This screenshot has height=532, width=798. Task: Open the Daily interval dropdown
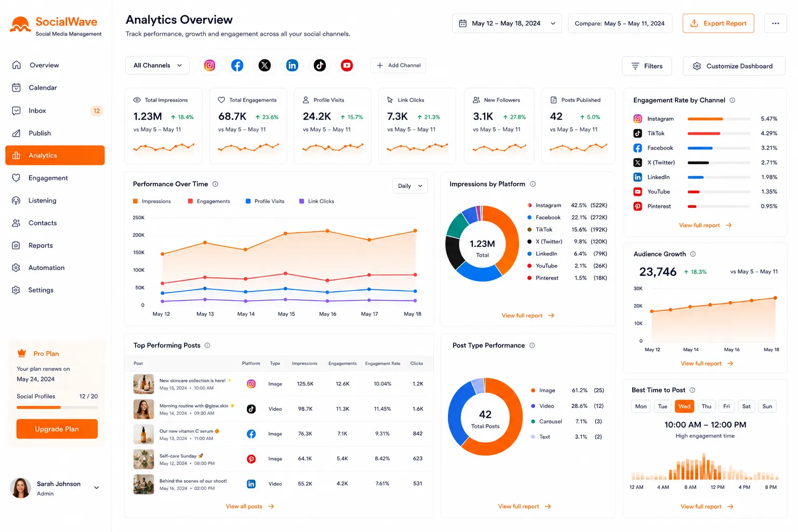coord(410,186)
